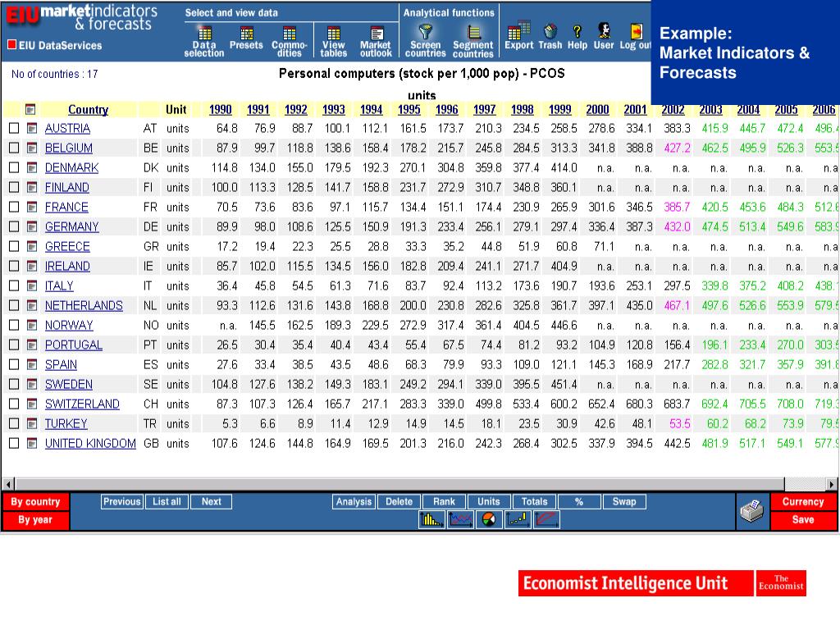The image size is (840, 630).
Task: Tick the SPAIN row checkbox
Action: [14, 364]
